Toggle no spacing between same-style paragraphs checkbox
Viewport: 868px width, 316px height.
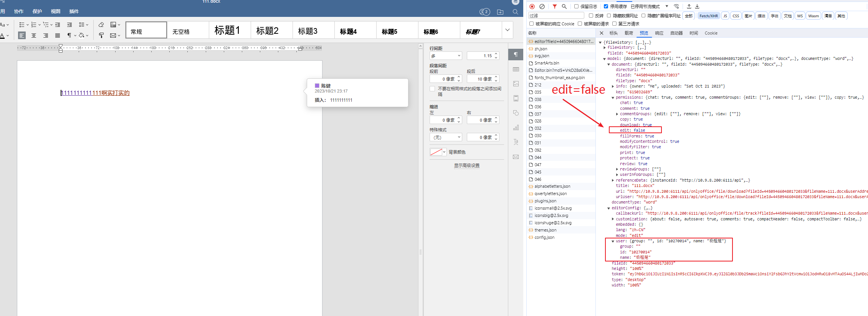coord(432,89)
